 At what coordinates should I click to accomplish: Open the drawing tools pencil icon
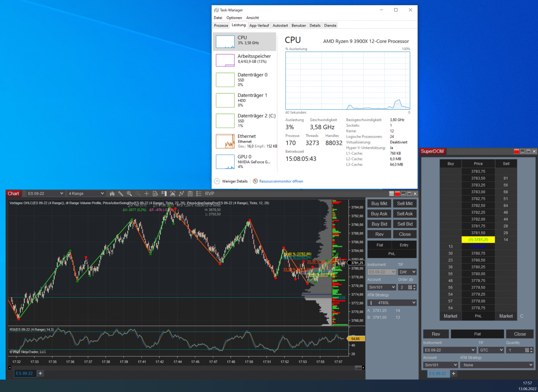click(x=121, y=194)
